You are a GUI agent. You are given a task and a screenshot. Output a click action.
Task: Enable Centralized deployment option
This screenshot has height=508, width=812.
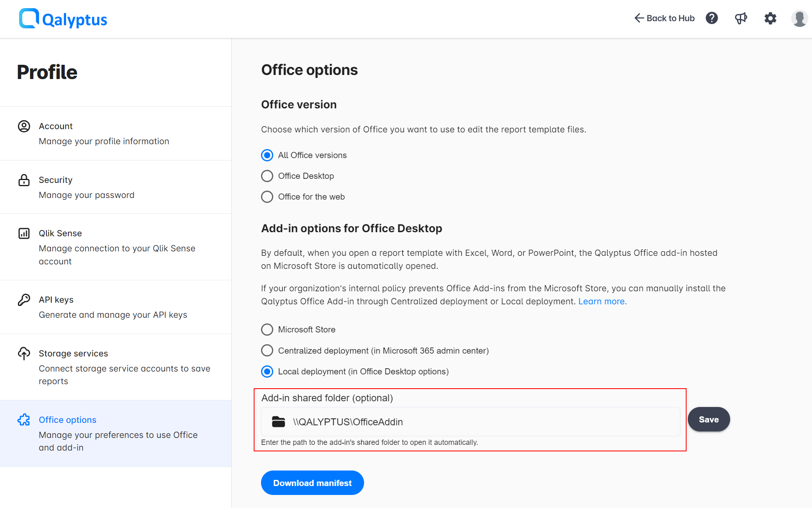pyautogui.click(x=267, y=350)
